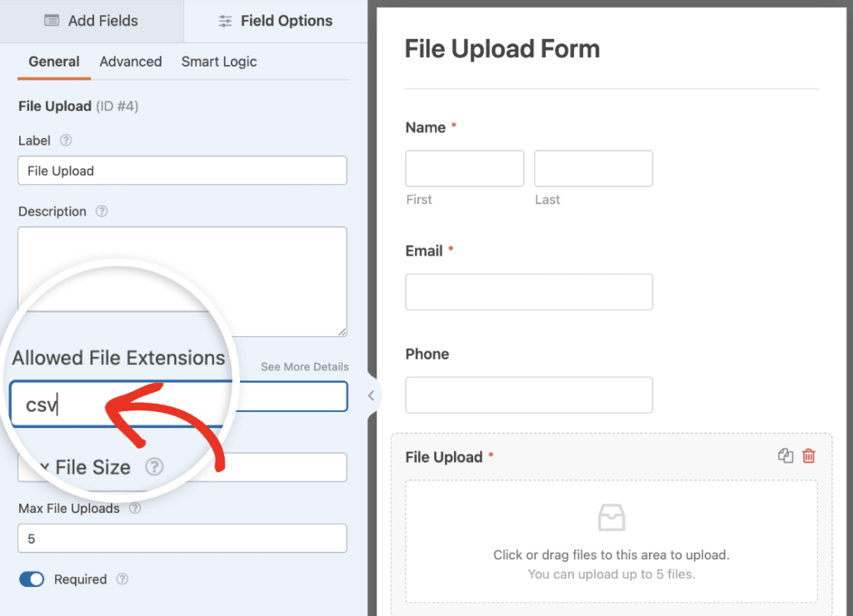Viewport: 853px width, 616px height.
Task: Click the General tab
Action: (x=53, y=62)
